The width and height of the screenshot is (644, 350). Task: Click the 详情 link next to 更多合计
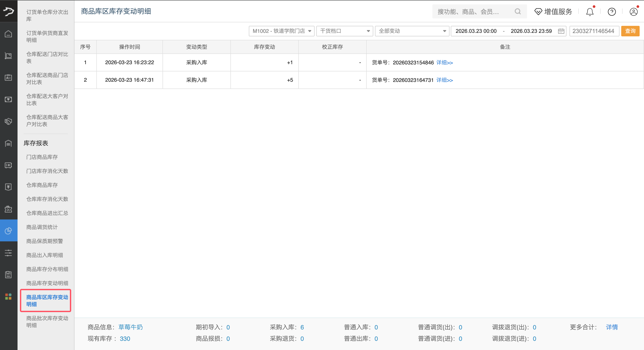point(612,327)
